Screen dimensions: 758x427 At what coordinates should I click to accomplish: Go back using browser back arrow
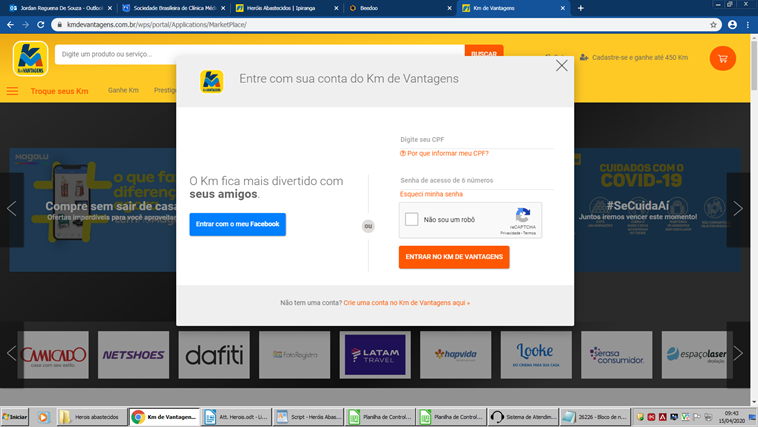(10, 24)
